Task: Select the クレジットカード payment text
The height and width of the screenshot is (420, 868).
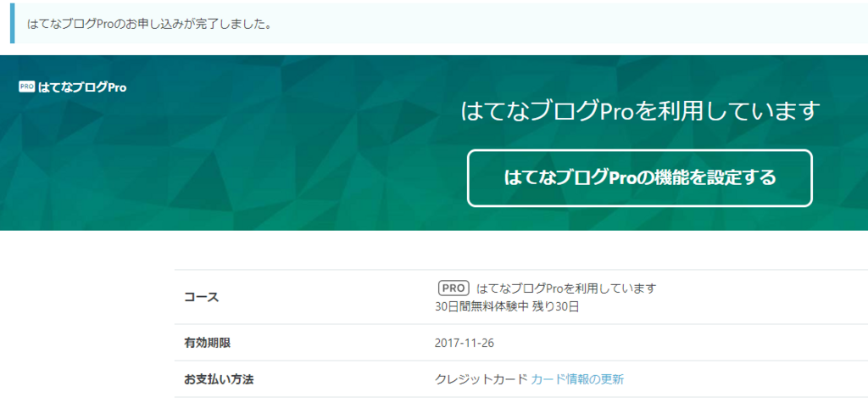Action: coord(481,379)
